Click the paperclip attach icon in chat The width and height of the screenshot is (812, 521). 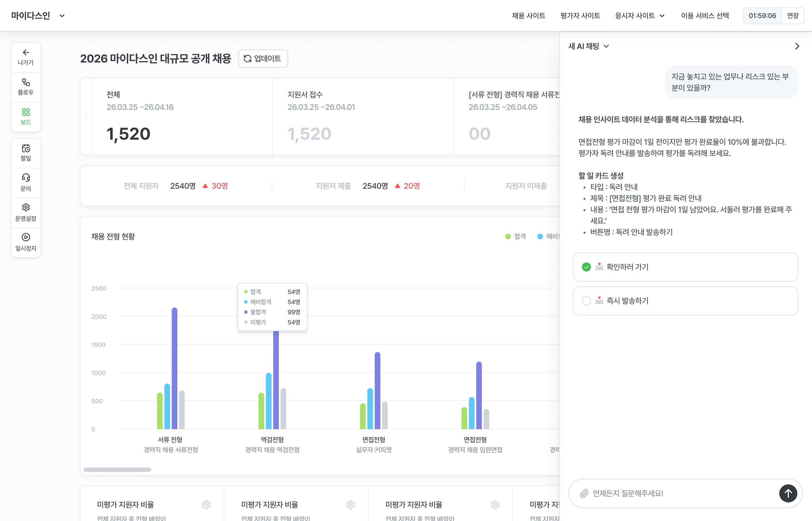[584, 493]
